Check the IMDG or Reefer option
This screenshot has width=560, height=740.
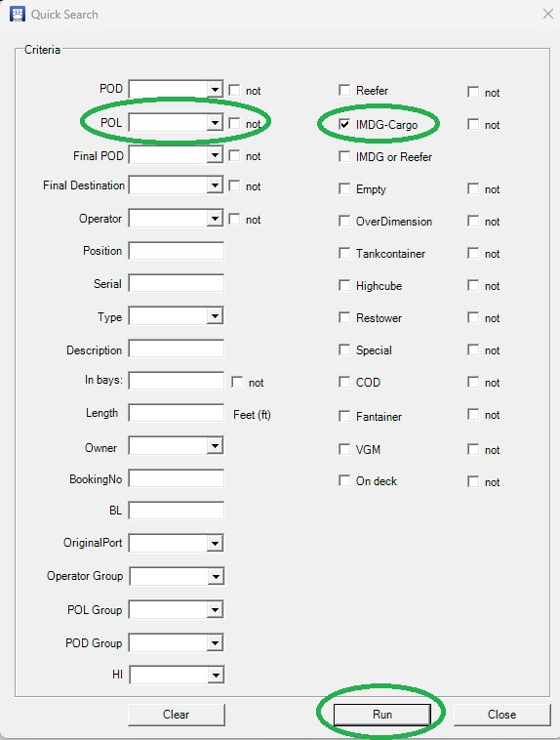click(x=344, y=156)
